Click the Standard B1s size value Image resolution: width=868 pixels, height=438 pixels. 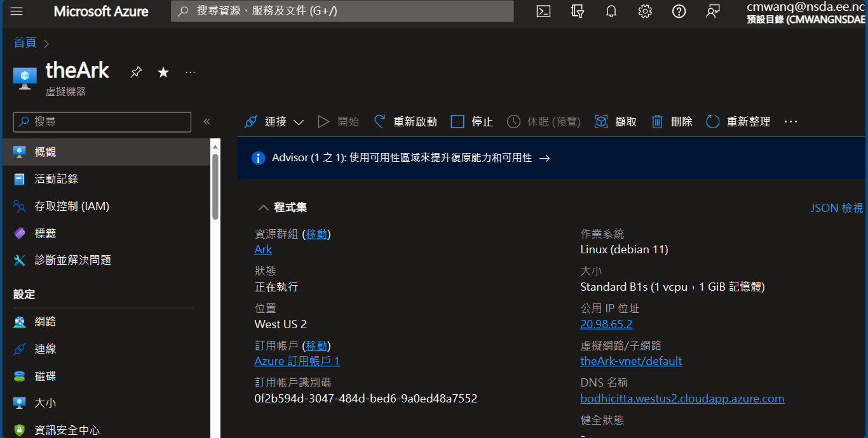click(672, 287)
